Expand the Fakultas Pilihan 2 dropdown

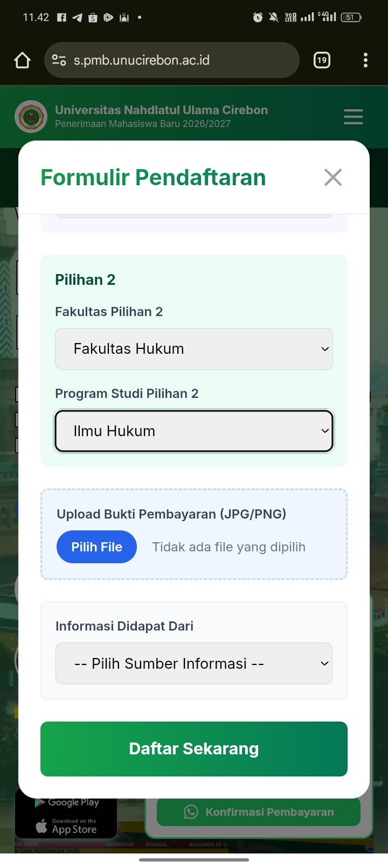tap(194, 349)
